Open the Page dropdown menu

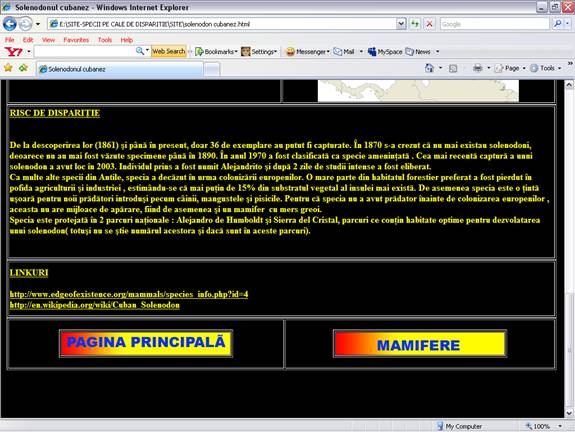510,68
